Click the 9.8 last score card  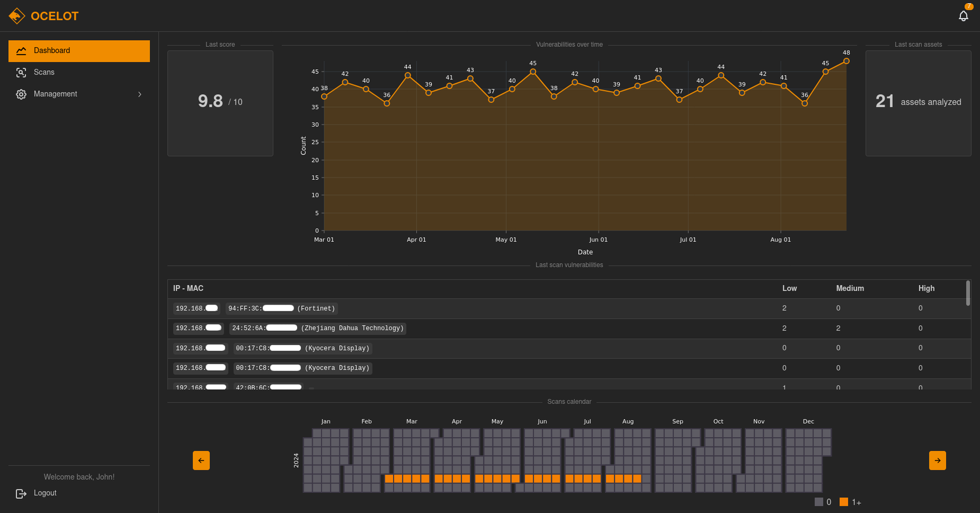220,103
